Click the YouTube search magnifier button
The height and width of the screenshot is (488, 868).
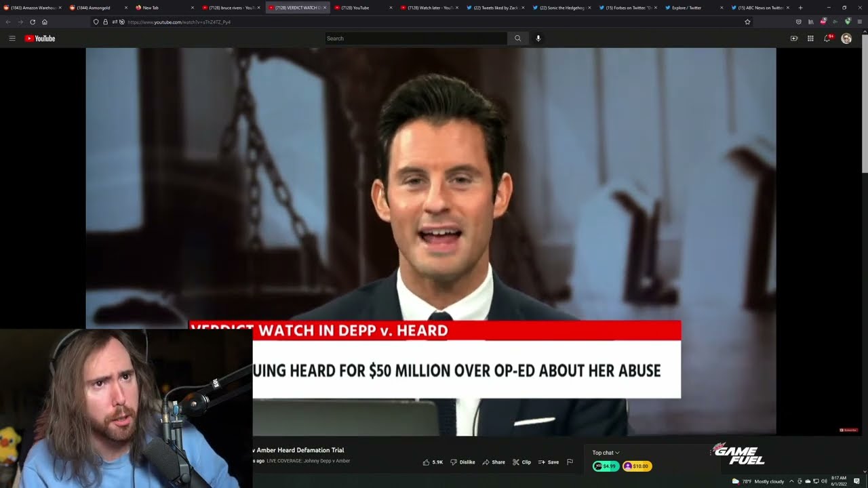click(517, 39)
